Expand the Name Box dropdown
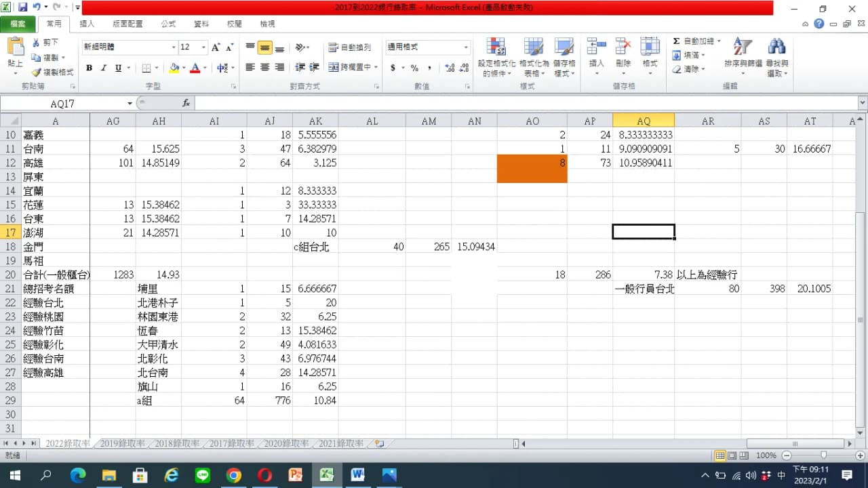Image resolution: width=868 pixels, height=488 pixels. 130,104
